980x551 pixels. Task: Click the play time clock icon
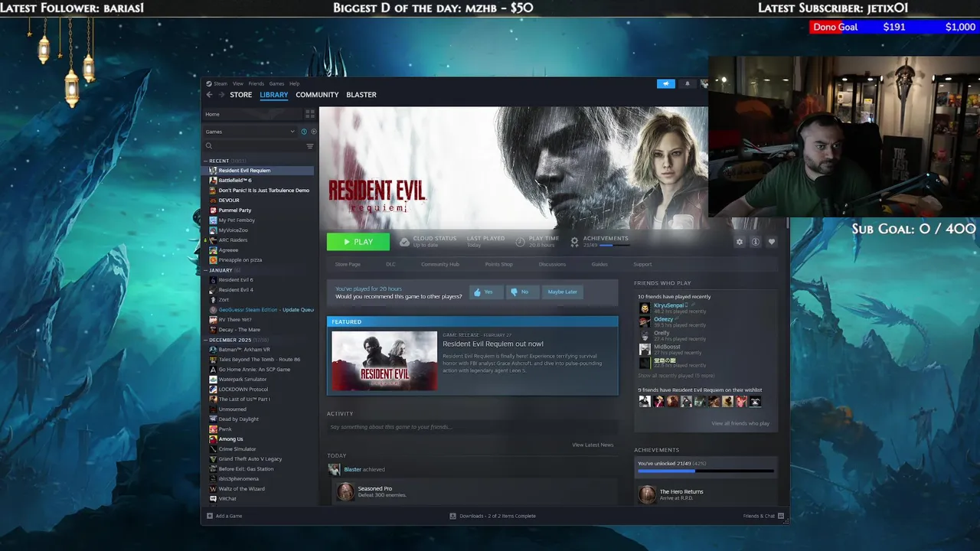pos(520,242)
